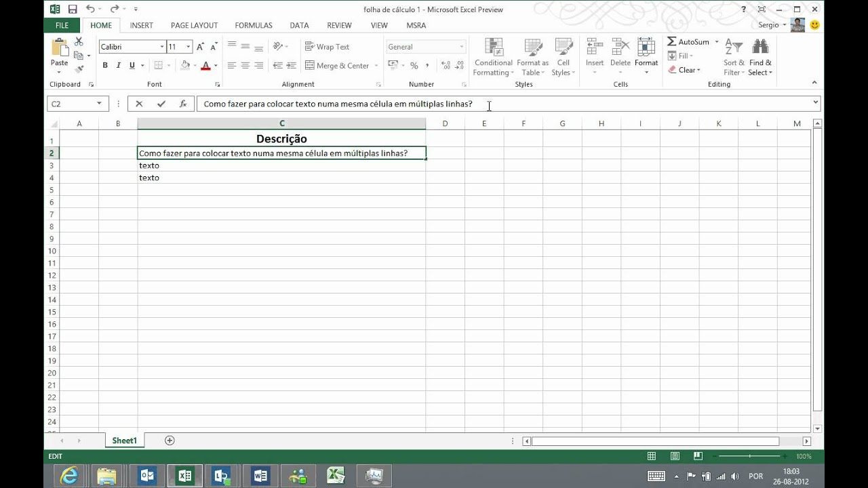This screenshot has height=488, width=868.
Task: Click the Cut scissors icon
Action: click(x=79, y=43)
